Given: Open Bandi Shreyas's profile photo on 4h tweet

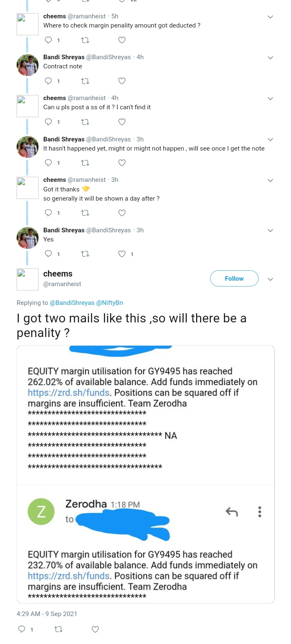Looking at the screenshot, I should click(28, 65).
